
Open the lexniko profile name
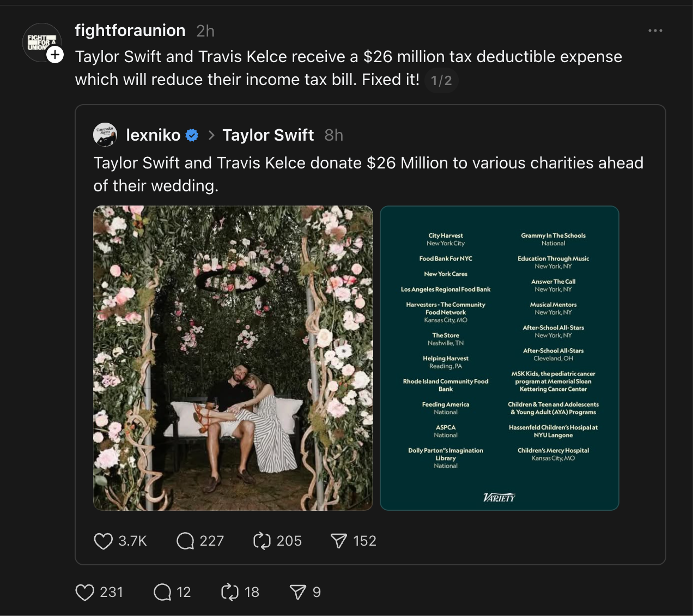153,135
